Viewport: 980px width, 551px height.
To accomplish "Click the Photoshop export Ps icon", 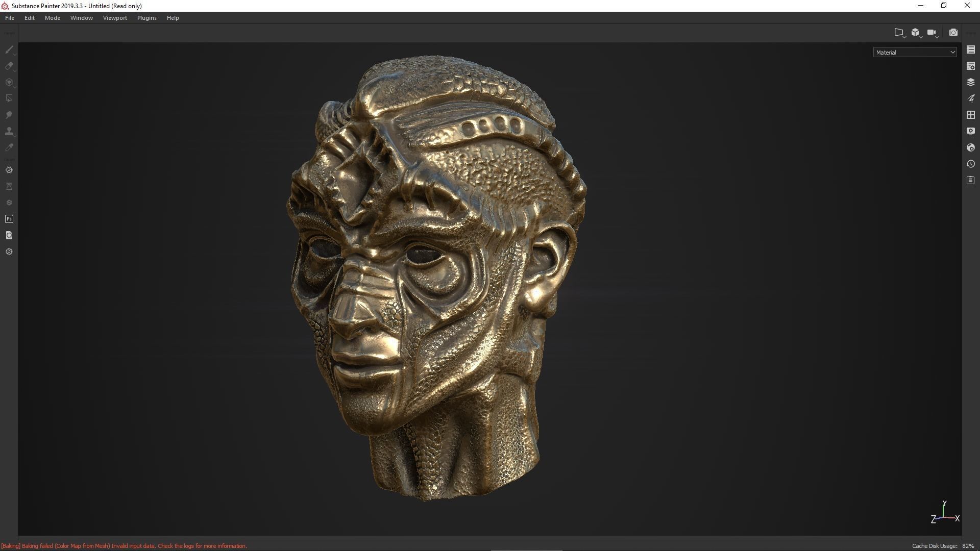I will click(9, 219).
